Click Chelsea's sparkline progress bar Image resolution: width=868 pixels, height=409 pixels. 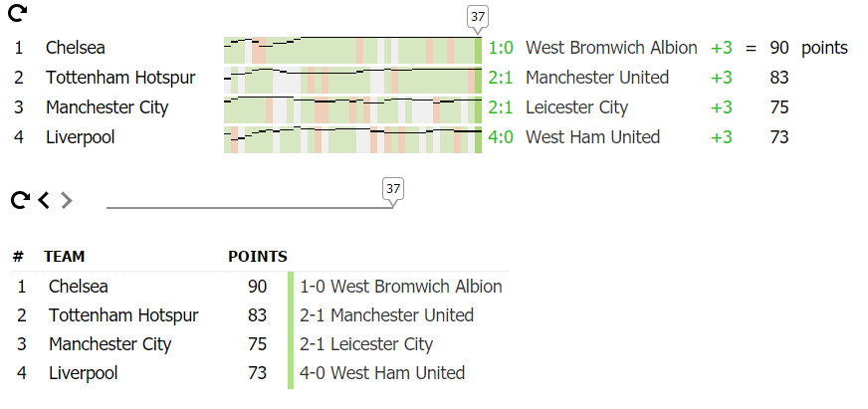(352, 48)
